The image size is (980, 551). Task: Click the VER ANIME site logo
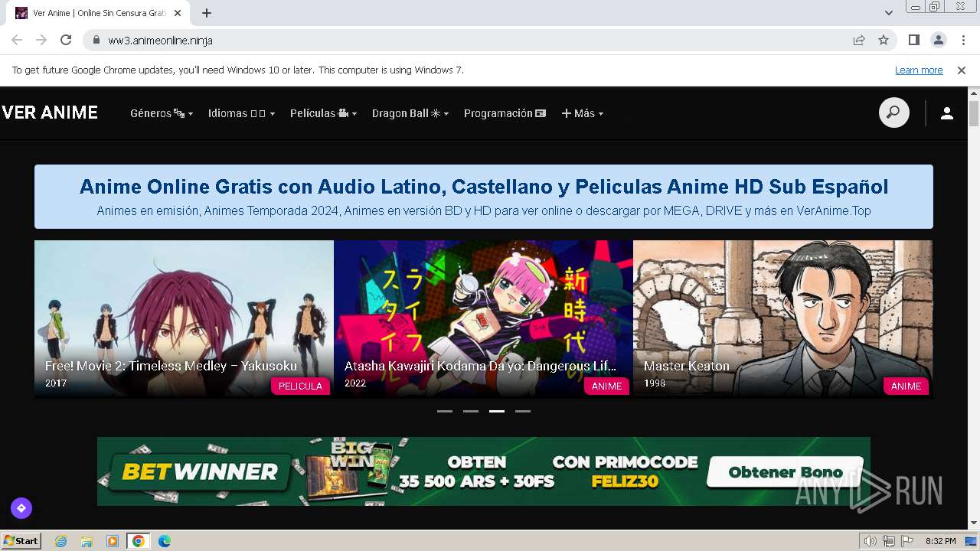point(50,113)
